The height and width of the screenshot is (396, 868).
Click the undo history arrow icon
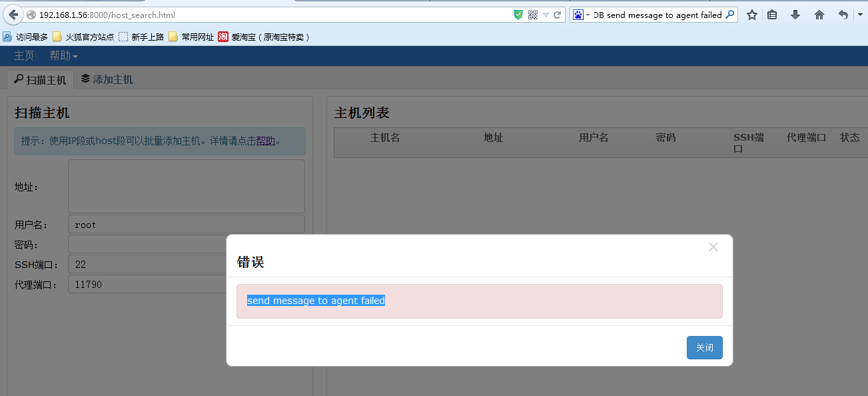(843, 14)
